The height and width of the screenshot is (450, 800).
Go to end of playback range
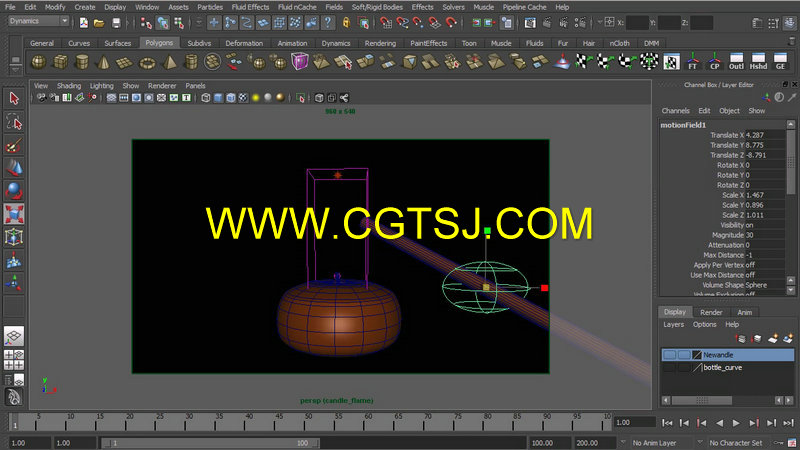[x=788, y=422]
